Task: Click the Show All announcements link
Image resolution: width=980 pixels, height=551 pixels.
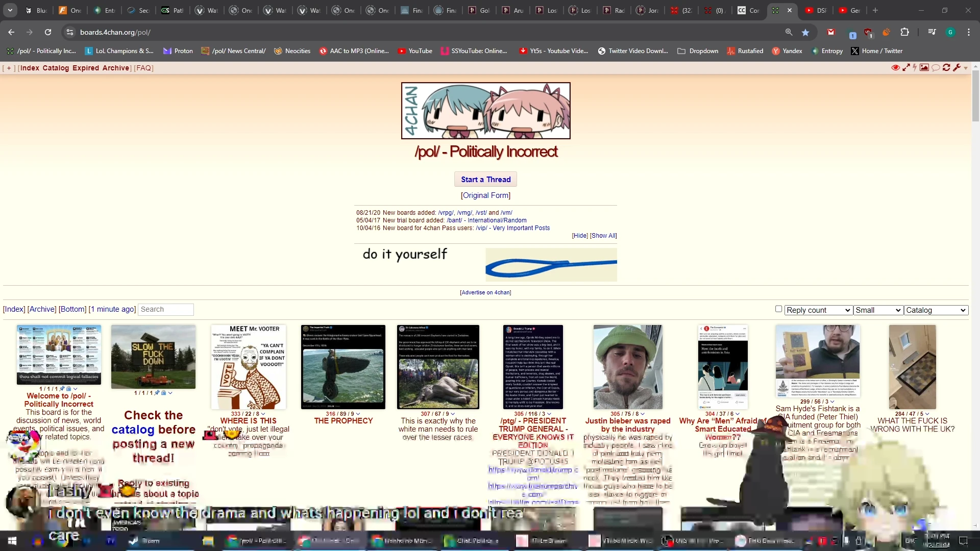Action: tap(603, 236)
